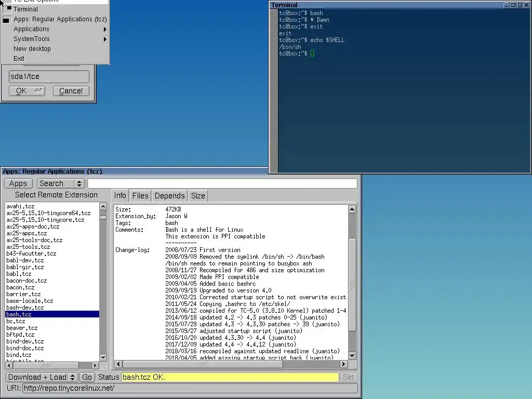Focus the Terminal window title bar
The height and width of the screenshot is (399, 532).
386,5
